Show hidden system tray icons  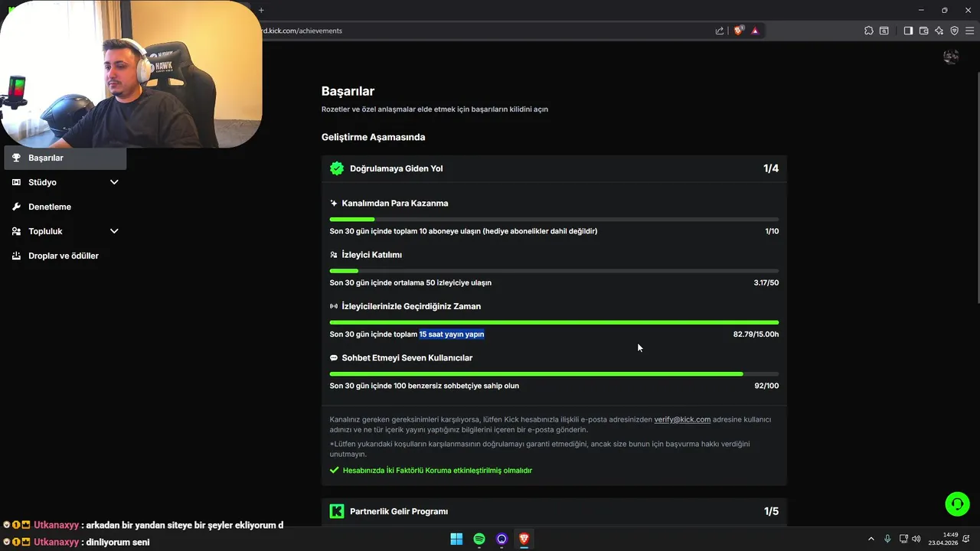tap(871, 539)
